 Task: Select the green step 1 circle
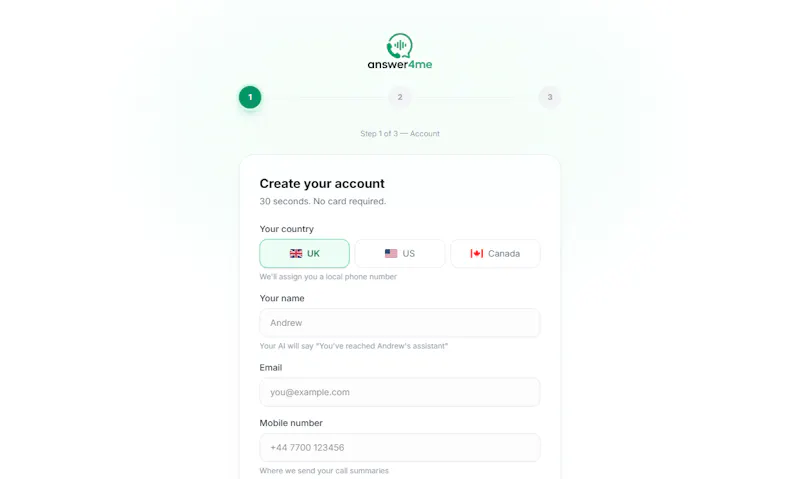pos(250,97)
